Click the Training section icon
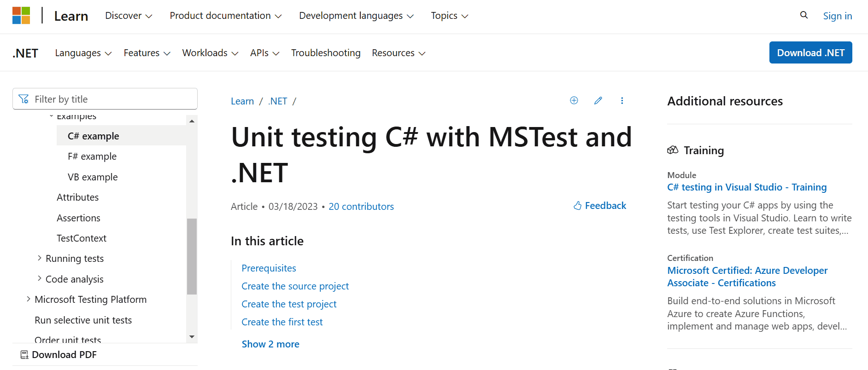This screenshot has width=868, height=370. tap(673, 150)
